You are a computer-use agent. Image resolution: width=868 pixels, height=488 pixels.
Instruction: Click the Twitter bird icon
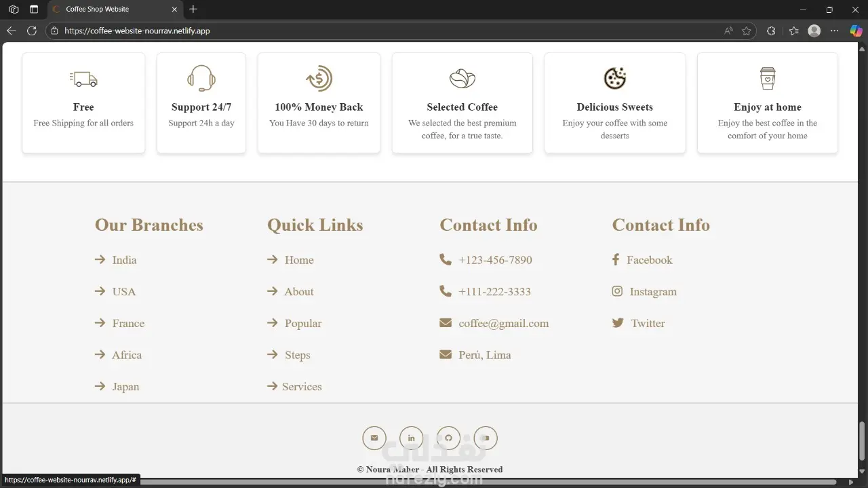point(618,323)
